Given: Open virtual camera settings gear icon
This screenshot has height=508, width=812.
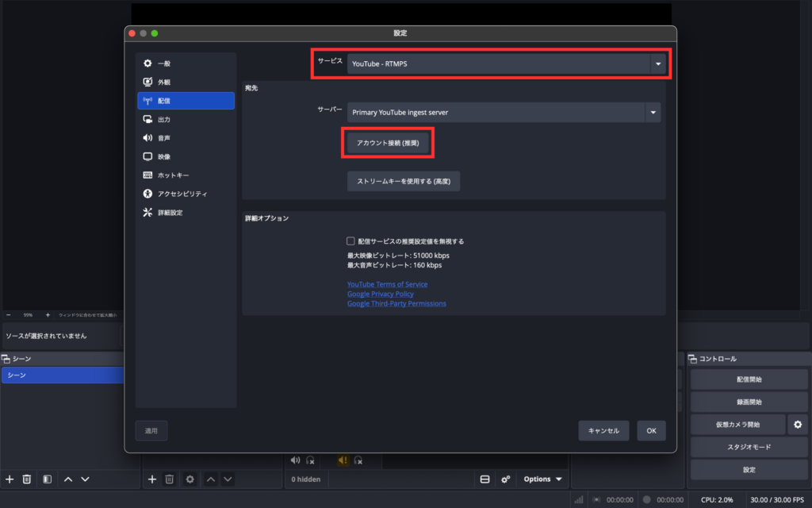Looking at the screenshot, I should point(798,425).
